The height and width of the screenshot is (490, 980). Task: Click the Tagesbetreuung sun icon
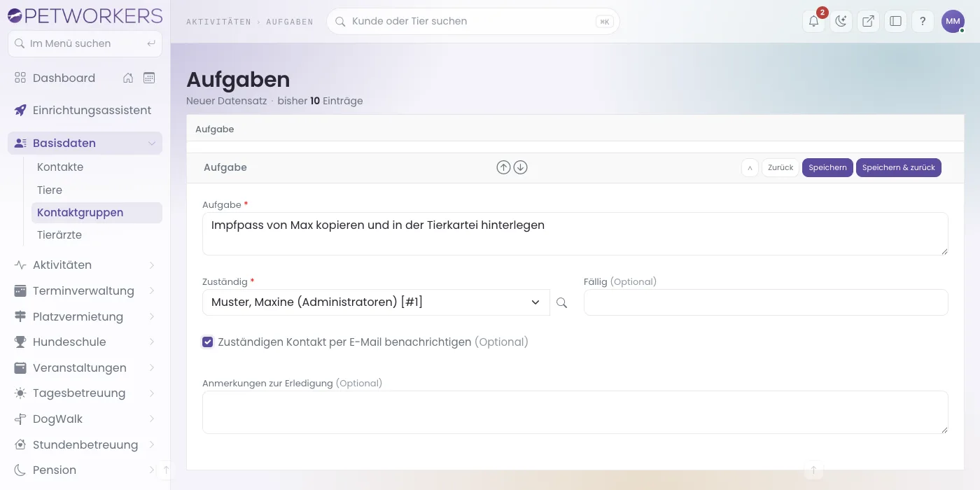coord(20,393)
